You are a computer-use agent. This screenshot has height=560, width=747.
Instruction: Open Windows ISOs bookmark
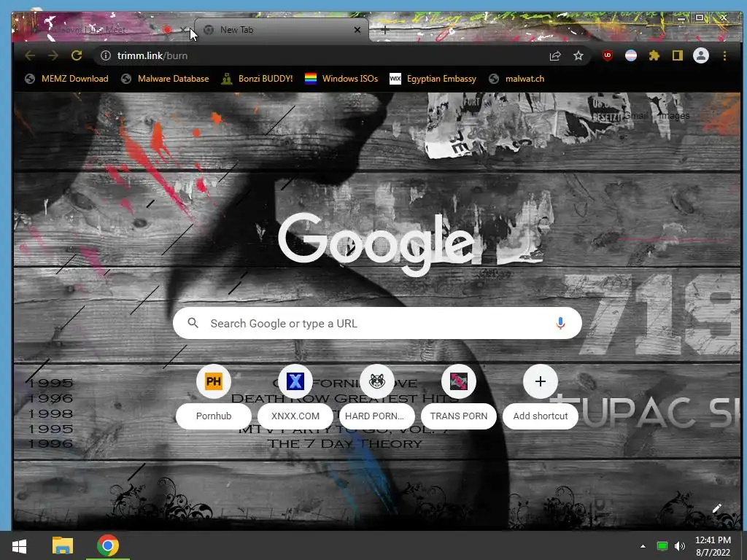pyautogui.click(x=341, y=79)
